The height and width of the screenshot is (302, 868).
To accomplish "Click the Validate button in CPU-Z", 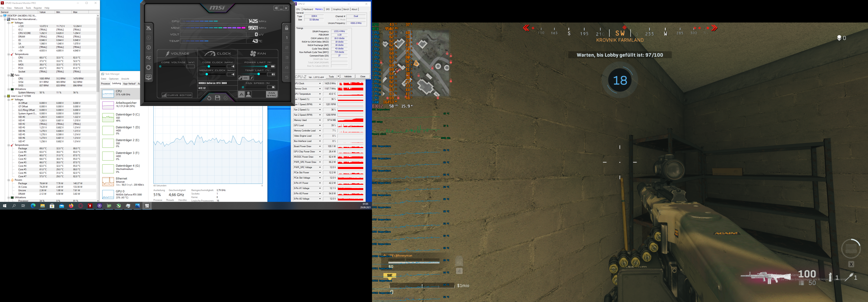I will (x=348, y=77).
